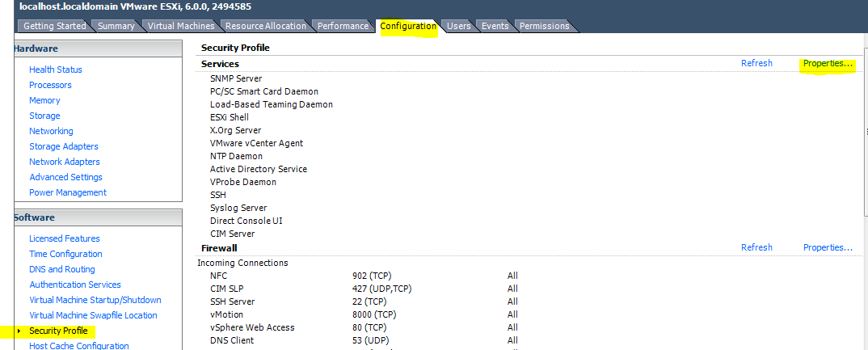The image size is (868, 350).
Task: Go to the Resource Allocation tab
Action: pyautogui.click(x=266, y=26)
